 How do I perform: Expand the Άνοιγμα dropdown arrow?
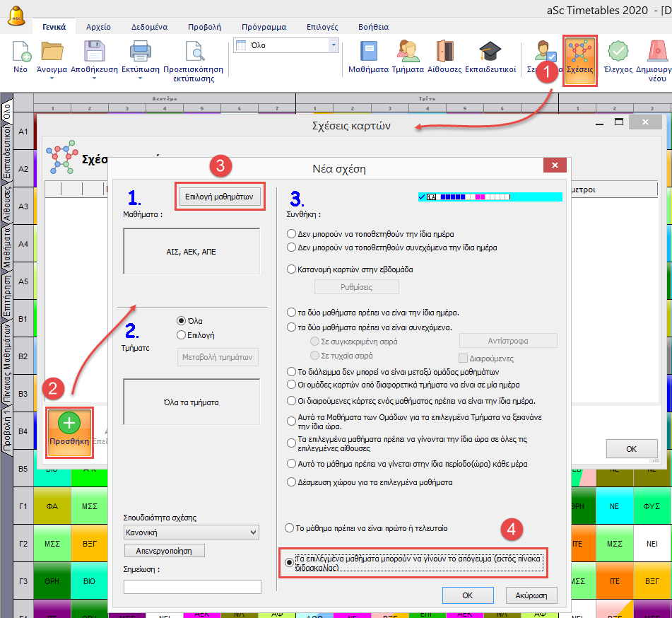(x=51, y=79)
